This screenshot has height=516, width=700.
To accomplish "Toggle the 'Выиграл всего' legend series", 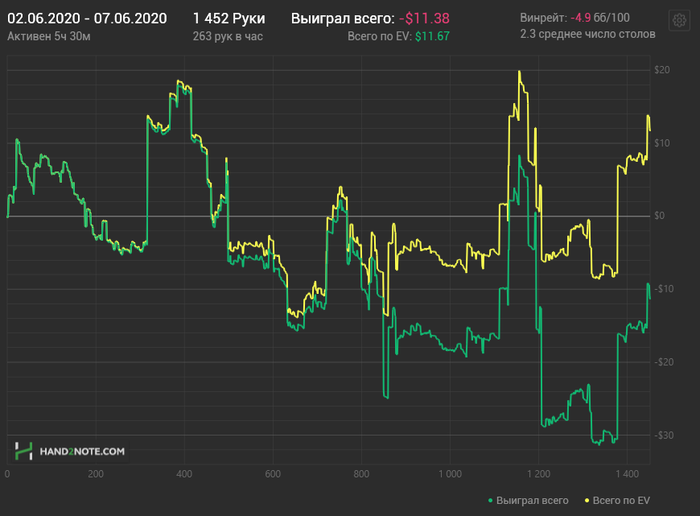I will (528, 500).
